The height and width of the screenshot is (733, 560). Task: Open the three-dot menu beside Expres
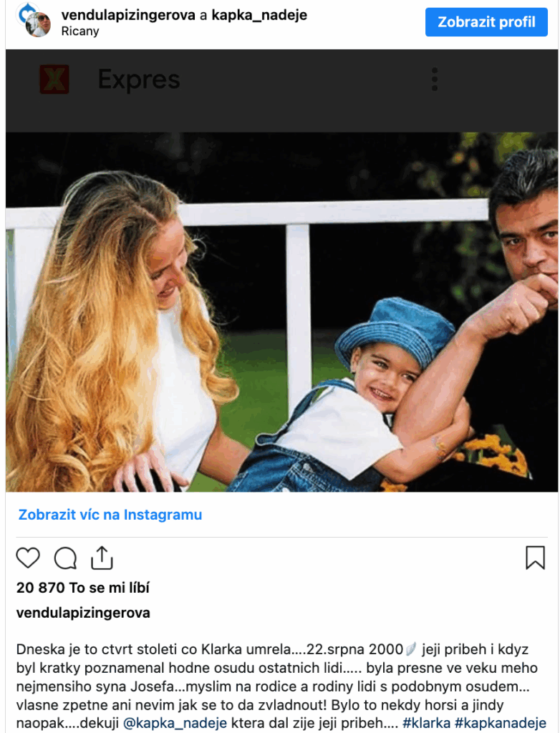[x=435, y=79]
